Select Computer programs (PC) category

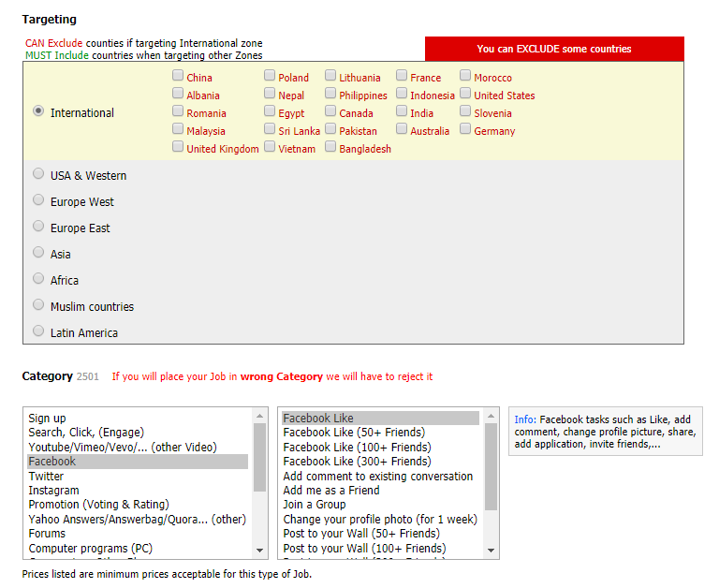pos(138,548)
